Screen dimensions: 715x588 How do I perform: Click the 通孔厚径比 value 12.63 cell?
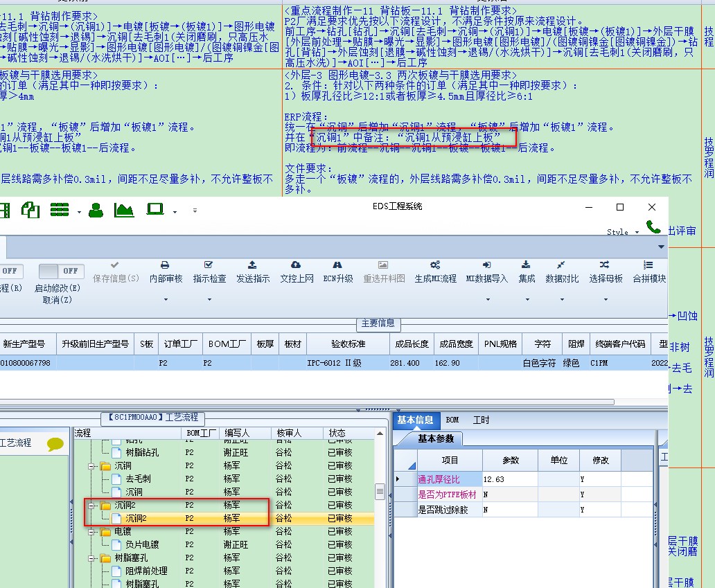coord(510,479)
